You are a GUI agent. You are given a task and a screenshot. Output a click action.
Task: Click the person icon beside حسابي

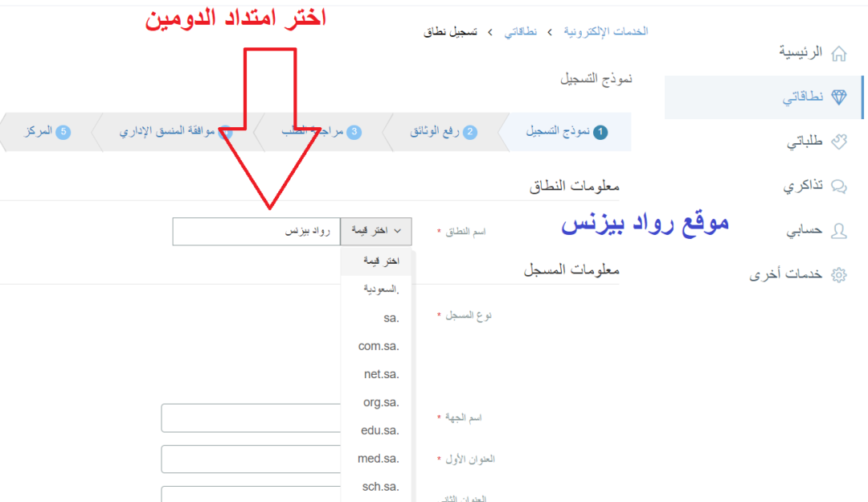839,230
